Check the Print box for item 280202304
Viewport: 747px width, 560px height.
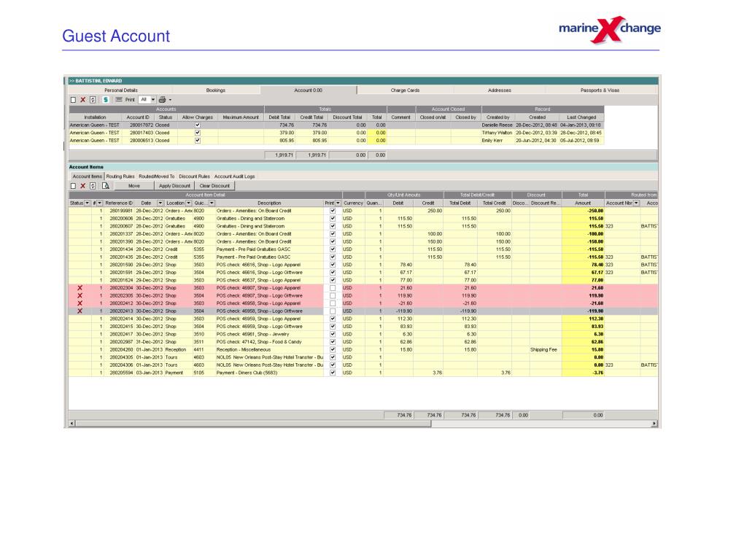[x=333, y=288]
